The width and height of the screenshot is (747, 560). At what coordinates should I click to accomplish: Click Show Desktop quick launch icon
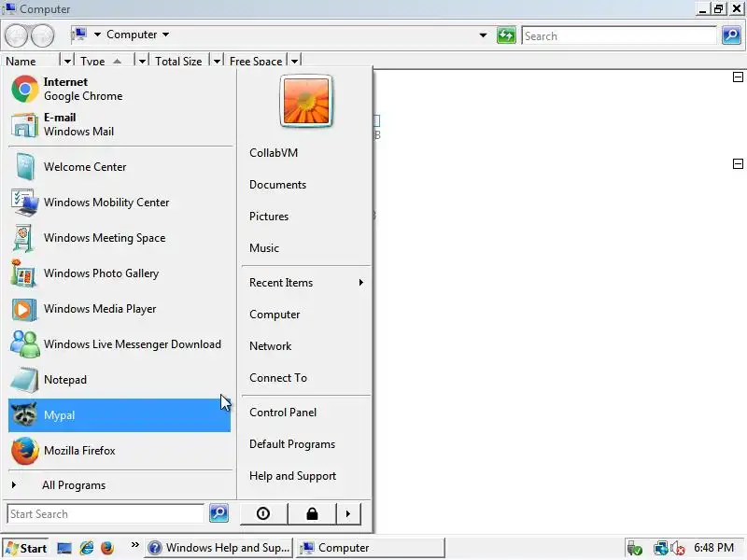(x=64, y=548)
